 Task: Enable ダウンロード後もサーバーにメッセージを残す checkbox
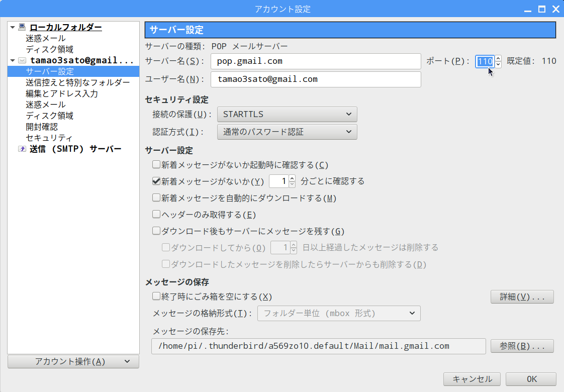tap(156, 231)
